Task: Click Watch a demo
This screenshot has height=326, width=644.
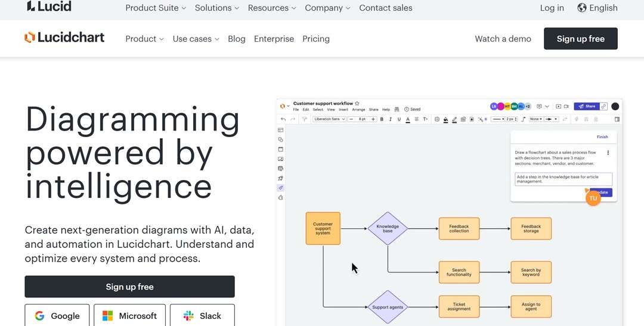Action: (x=503, y=39)
